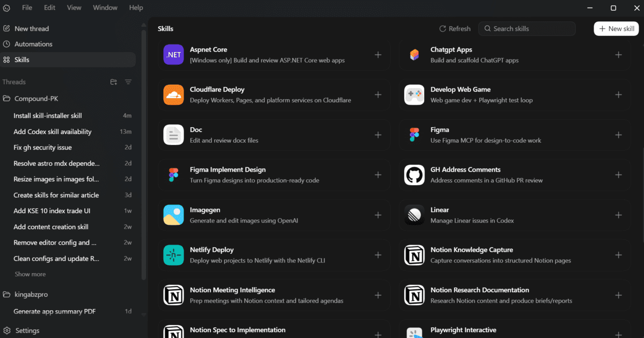This screenshot has width=644, height=338.
Task: Click the Netlify Deploy teal icon
Action: (173, 255)
